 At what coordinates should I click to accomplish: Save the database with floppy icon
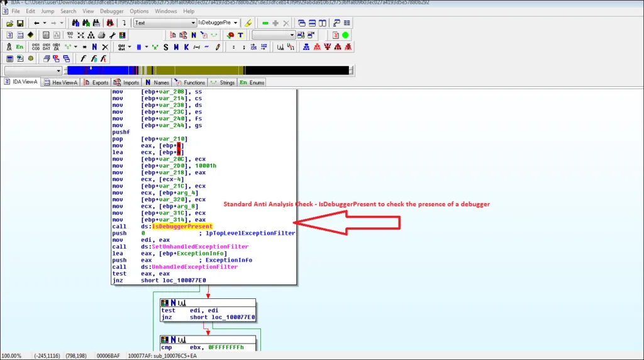(19, 23)
